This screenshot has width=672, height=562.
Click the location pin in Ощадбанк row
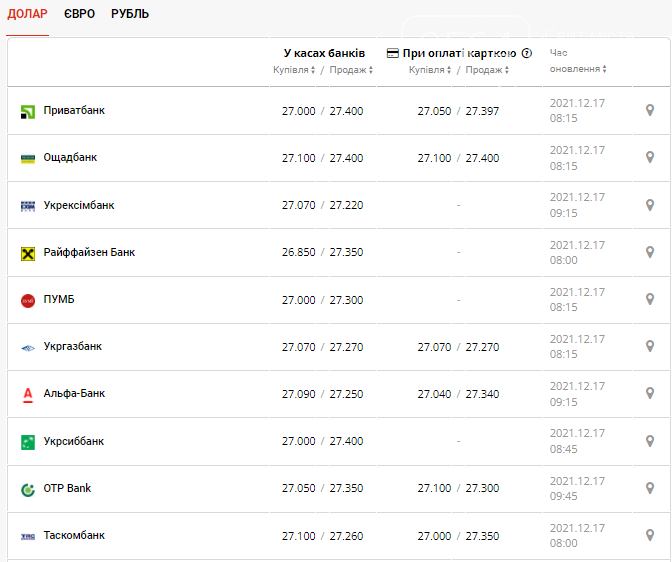pos(650,158)
